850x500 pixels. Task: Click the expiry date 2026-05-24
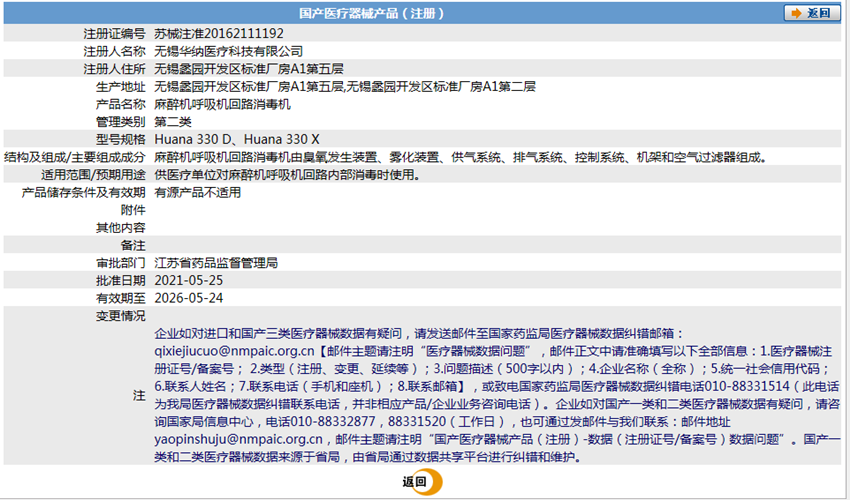(x=189, y=298)
